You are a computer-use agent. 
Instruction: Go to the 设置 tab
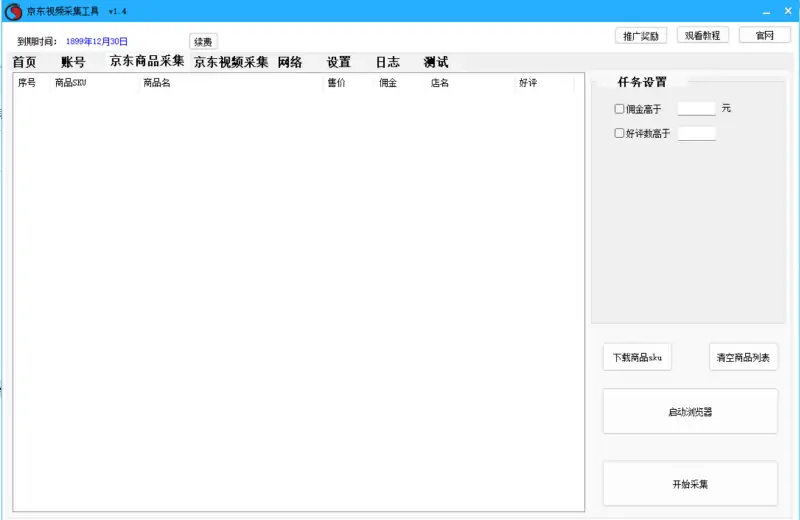(339, 62)
